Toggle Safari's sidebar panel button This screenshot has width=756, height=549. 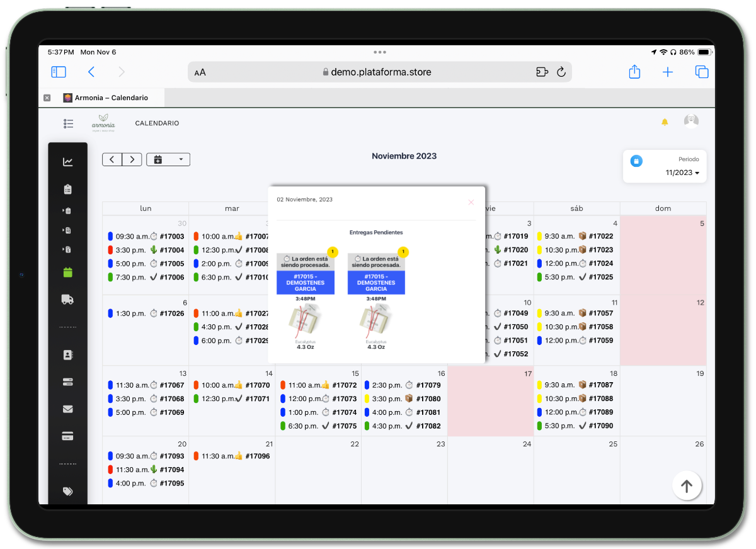click(x=59, y=72)
